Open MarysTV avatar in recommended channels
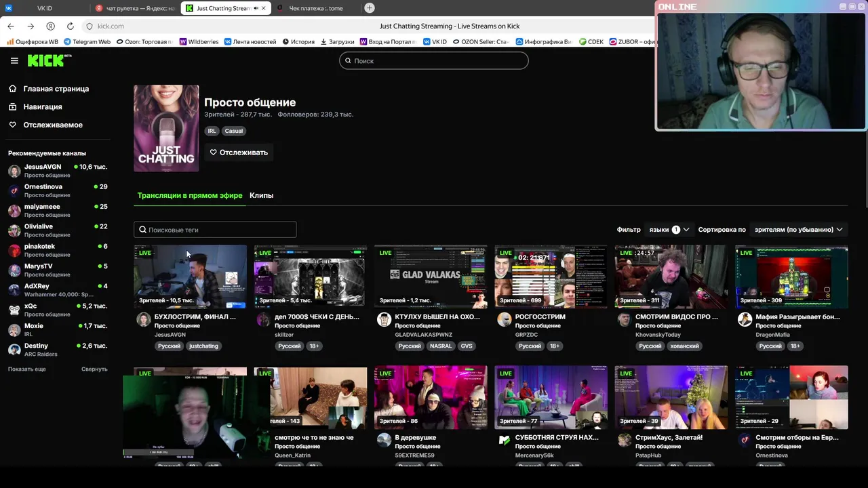868x488 pixels. 14,270
